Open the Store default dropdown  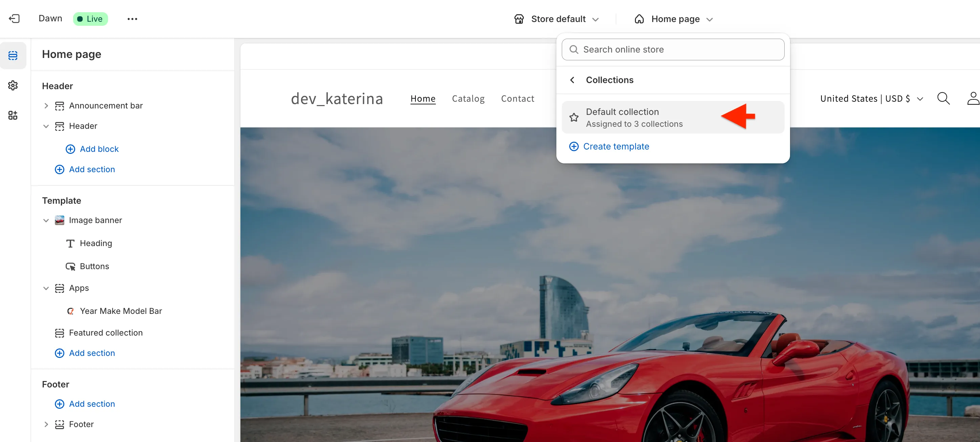pos(557,19)
